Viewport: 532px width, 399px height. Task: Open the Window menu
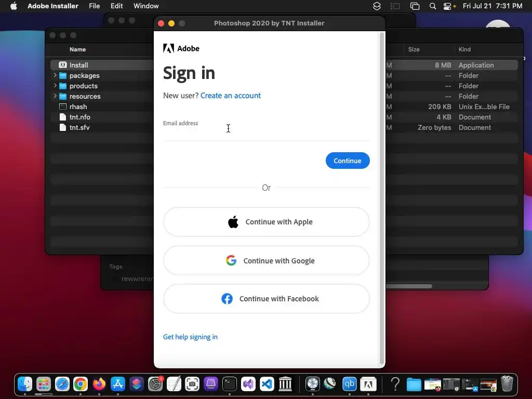point(146,6)
